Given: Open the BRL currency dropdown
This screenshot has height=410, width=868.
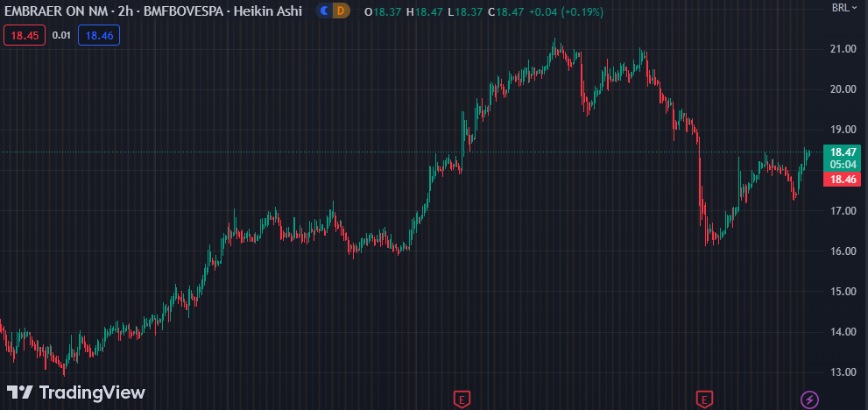Looking at the screenshot, I should 846,8.
